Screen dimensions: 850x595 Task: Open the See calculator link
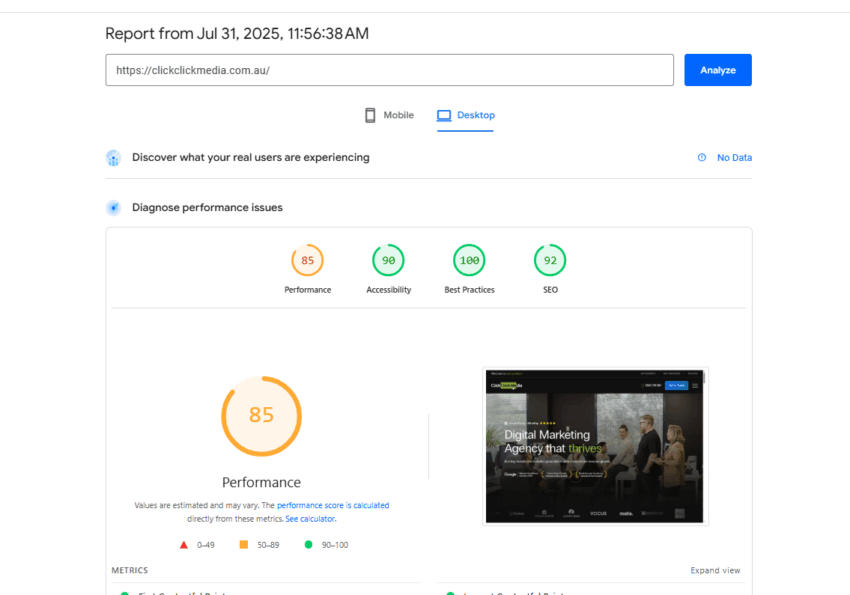tap(310, 518)
